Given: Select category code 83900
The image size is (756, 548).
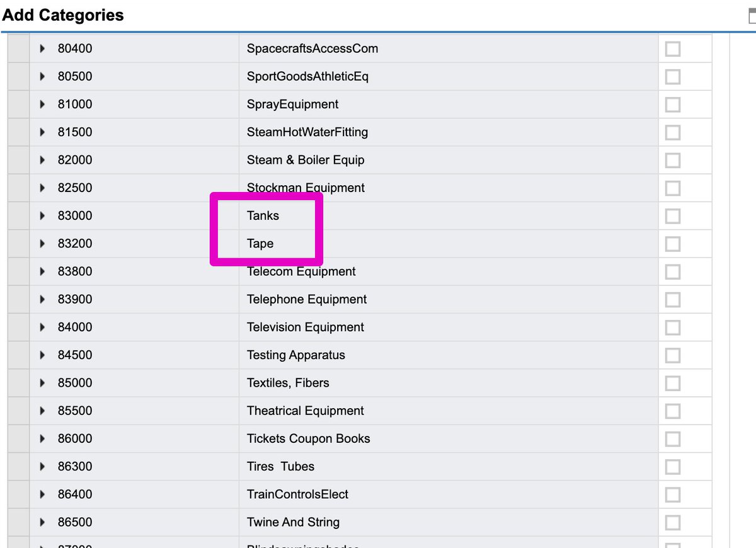Looking at the screenshot, I should 74,299.
